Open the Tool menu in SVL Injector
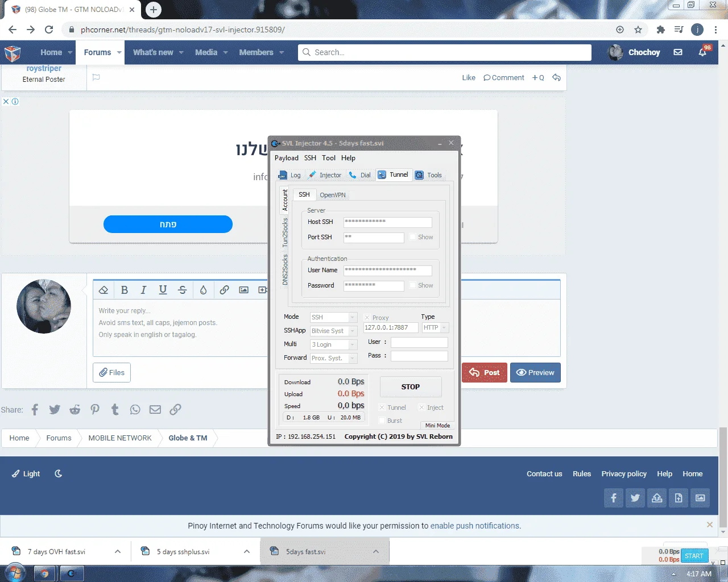This screenshot has height=582, width=728. pyautogui.click(x=329, y=158)
